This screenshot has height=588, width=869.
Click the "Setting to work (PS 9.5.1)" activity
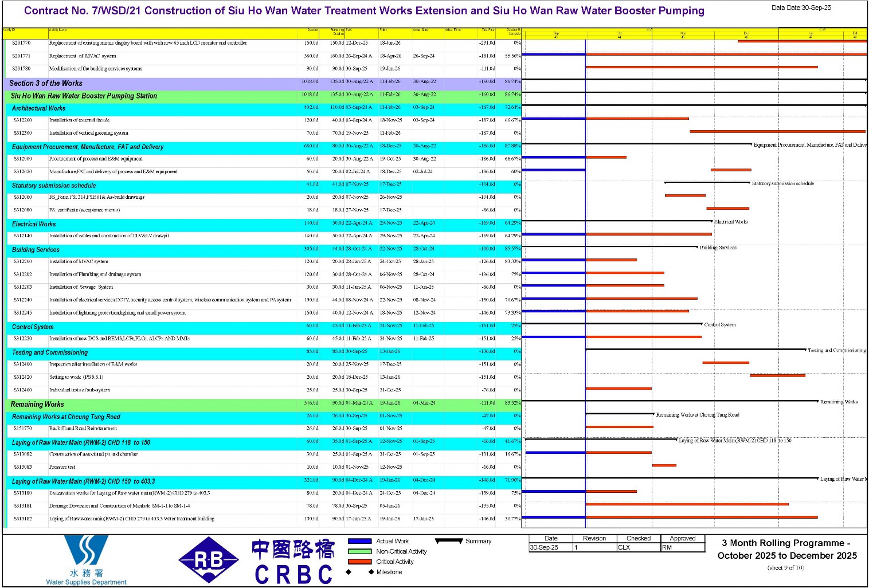(x=76, y=377)
